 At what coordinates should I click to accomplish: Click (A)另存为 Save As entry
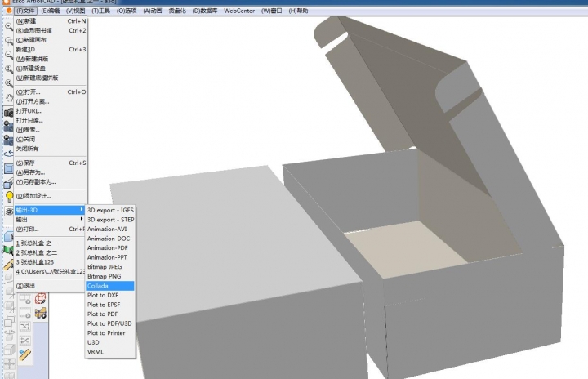33,172
